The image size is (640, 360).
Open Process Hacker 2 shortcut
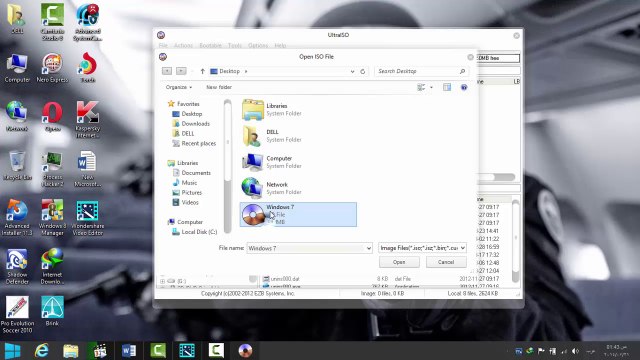52,169
